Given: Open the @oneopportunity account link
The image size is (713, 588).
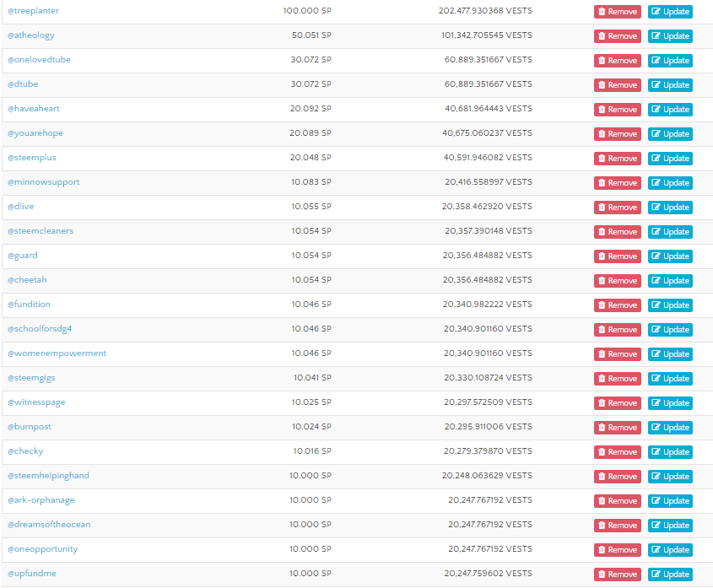Looking at the screenshot, I should click(x=43, y=549).
